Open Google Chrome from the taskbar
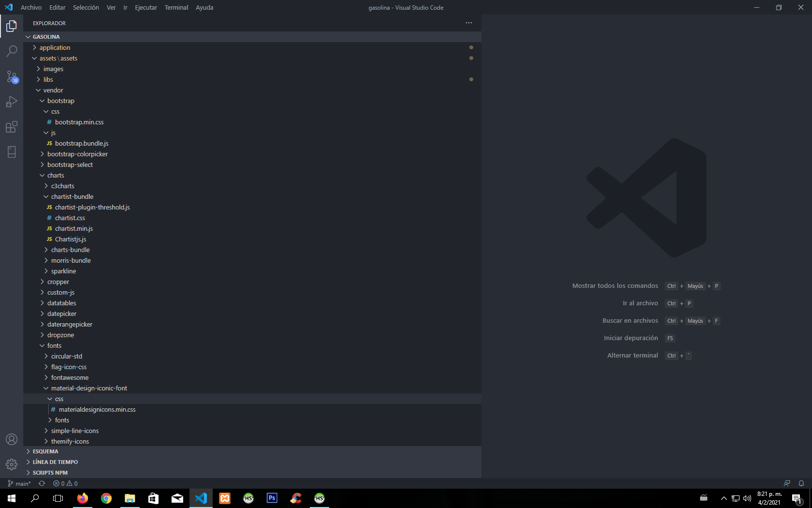 pos(106,498)
